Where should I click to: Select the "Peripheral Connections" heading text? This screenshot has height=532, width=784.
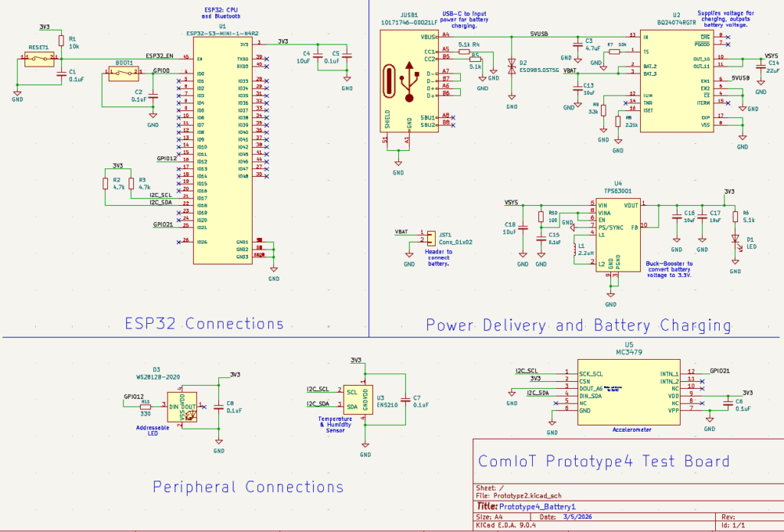248,487
